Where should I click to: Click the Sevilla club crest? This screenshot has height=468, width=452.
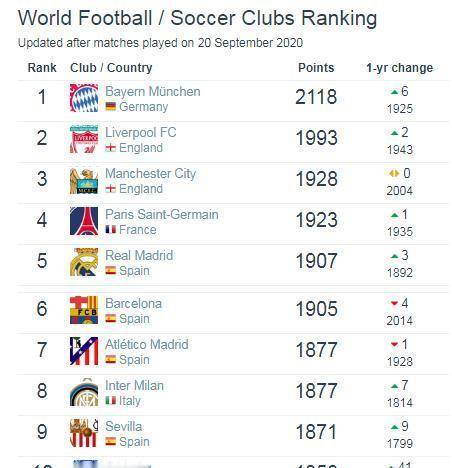[84, 433]
